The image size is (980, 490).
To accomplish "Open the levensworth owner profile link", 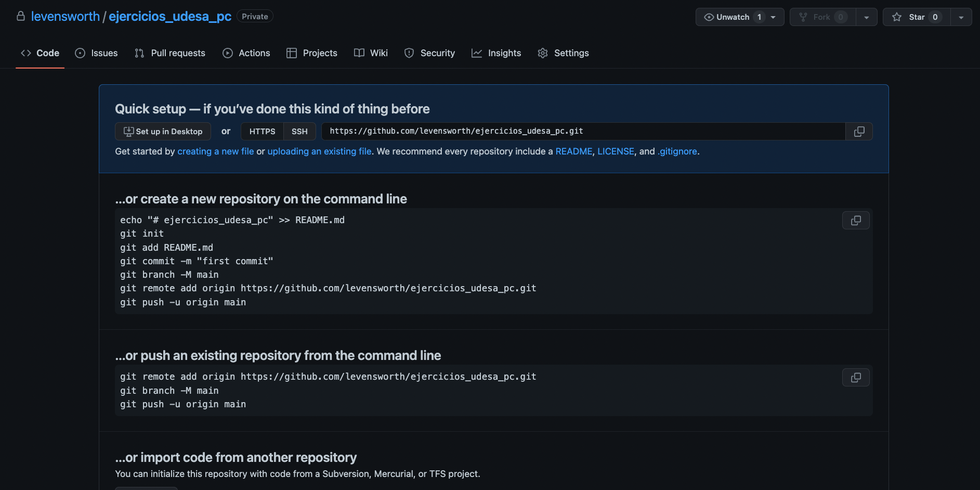I will (66, 17).
